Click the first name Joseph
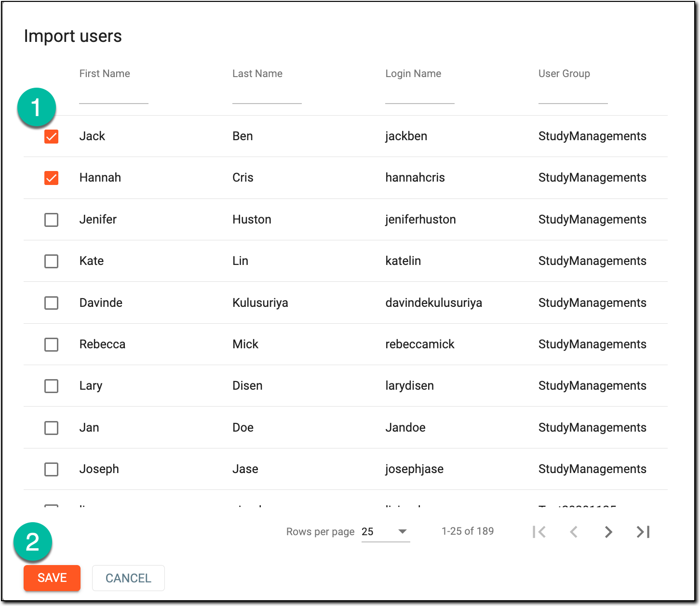Screen dimensions: 700x606 99,469
